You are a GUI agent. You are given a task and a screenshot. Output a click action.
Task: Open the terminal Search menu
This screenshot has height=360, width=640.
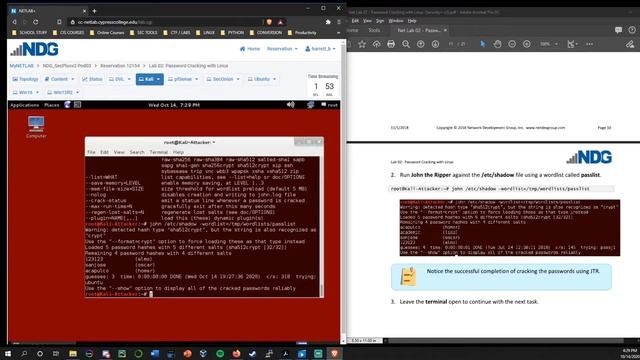137,152
